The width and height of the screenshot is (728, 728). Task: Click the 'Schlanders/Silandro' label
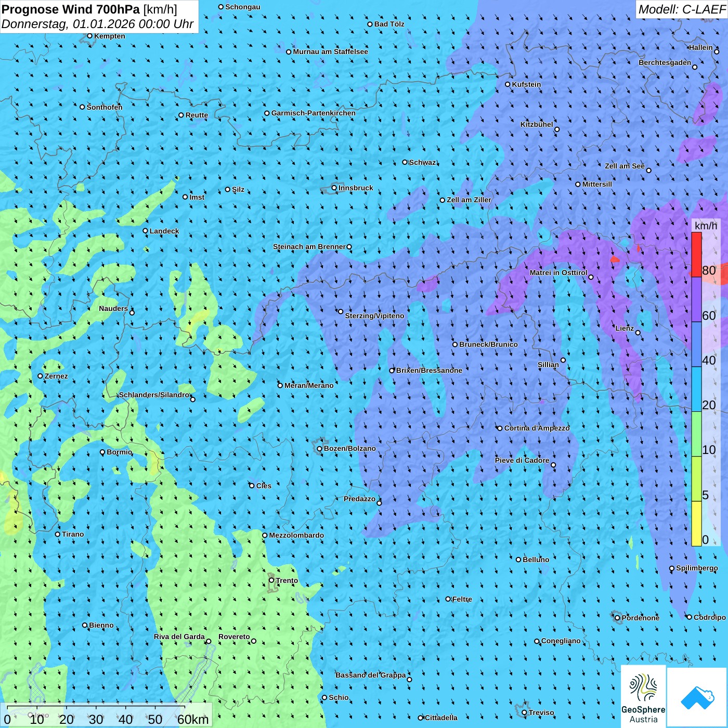[x=154, y=395]
